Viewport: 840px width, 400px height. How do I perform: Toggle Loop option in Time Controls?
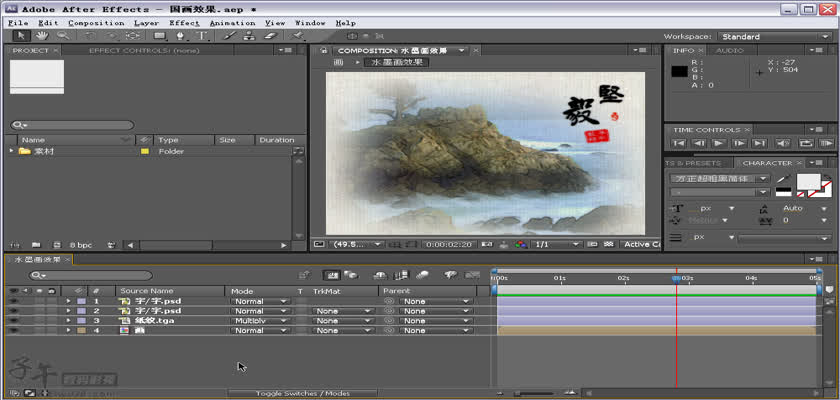tap(805, 143)
